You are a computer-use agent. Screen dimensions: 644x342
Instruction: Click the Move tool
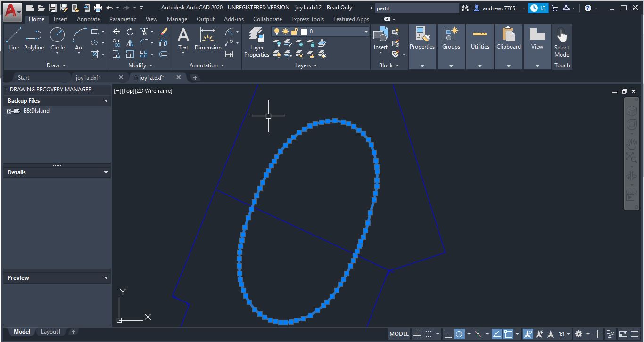click(116, 32)
